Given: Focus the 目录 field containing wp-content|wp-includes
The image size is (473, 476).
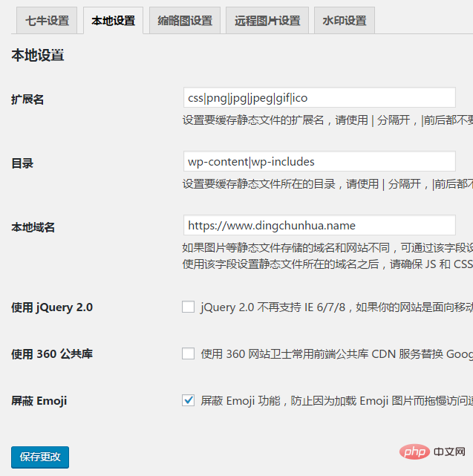Looking at the screenshot, I should pos(319,161).
